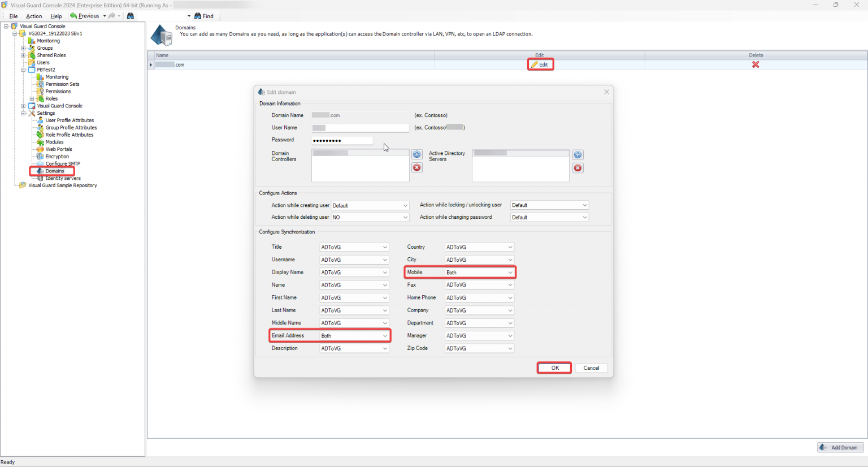The image size is (868, 467).
Task: Open the Action menu
Action: 34,16
